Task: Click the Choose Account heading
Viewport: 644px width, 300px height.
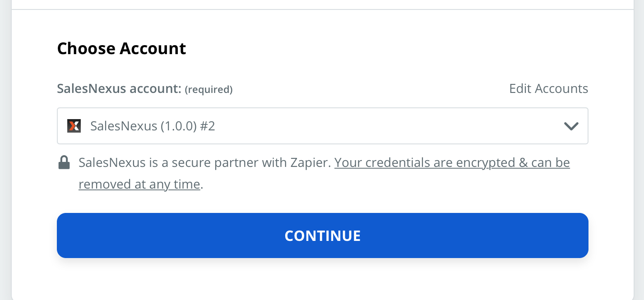Action: point(121,48)
